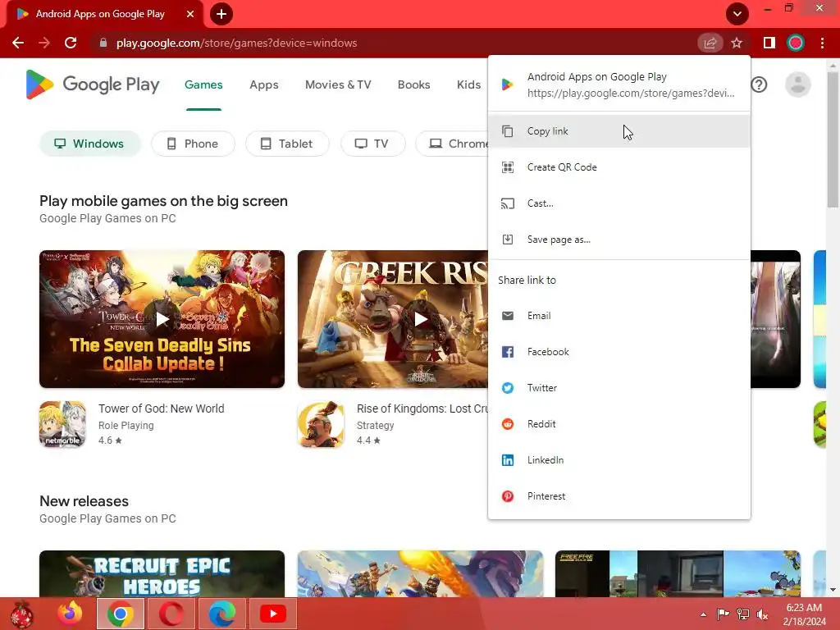Viewport: 840px width, 630px height.
Task: Open Tower of God: New World game icon
Action: click(x=62, y=424)
